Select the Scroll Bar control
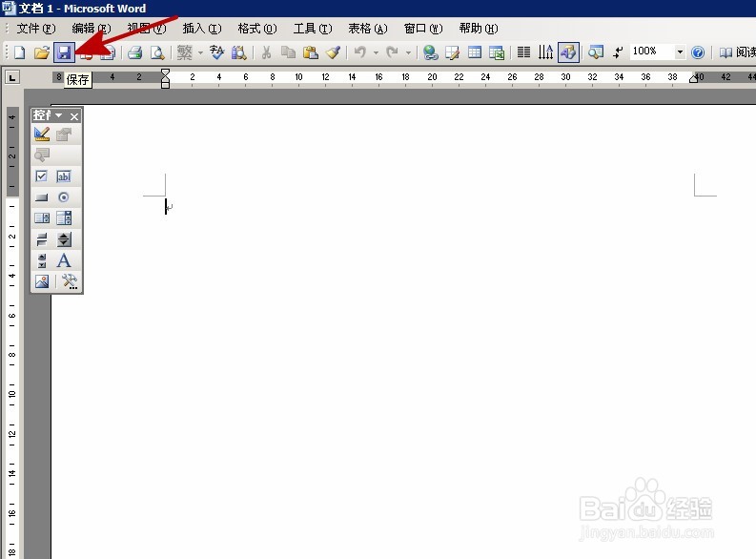756x559 pixels. pos(42,260)
